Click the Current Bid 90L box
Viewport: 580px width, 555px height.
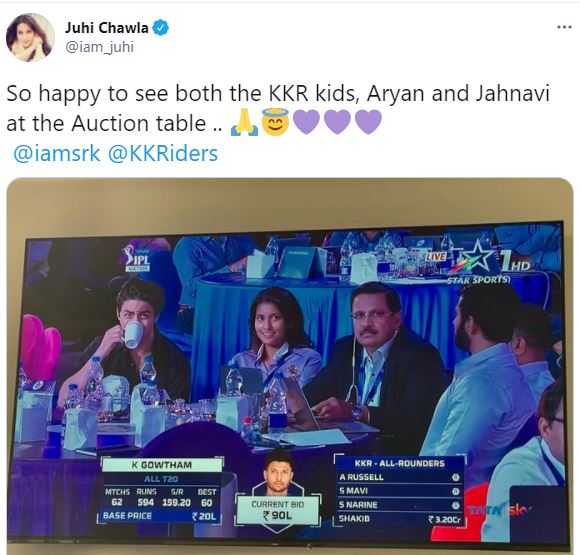coord(277,510)
